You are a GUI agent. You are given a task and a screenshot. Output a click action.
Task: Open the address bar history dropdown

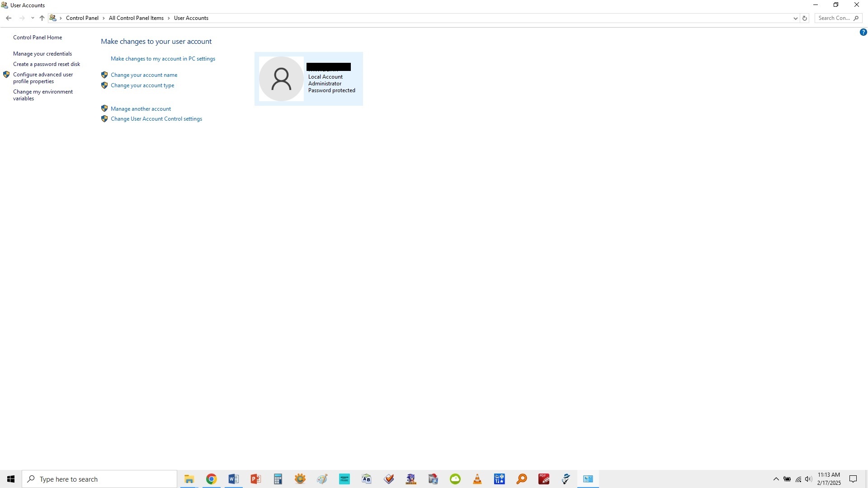point(796,18)
